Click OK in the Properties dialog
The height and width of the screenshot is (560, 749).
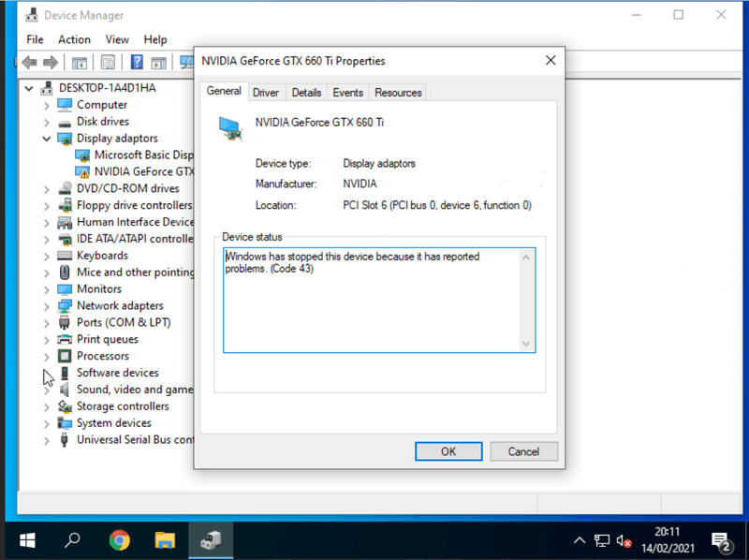[x=448, y=451]
